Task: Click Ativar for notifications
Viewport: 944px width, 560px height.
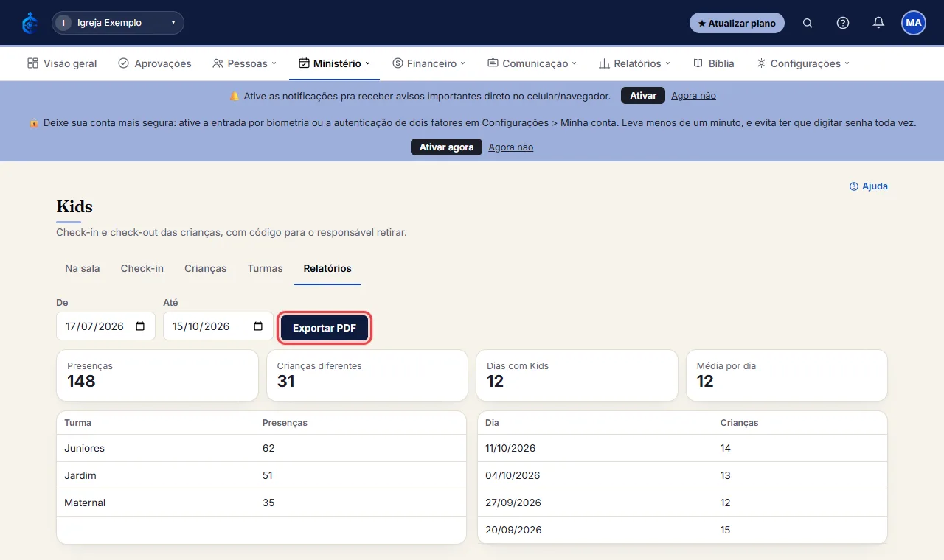Action: click(x=643, y=96)
